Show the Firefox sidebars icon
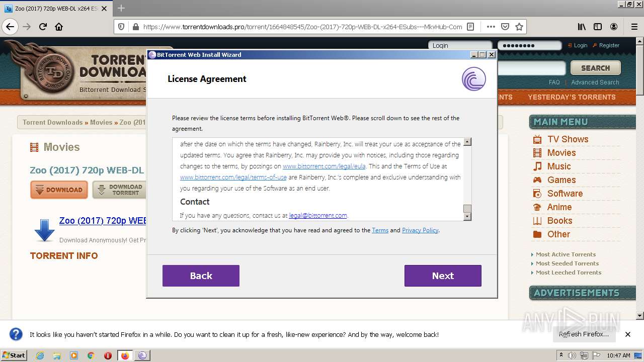Screen dimensions: 644x362 (x=598, y=27)
